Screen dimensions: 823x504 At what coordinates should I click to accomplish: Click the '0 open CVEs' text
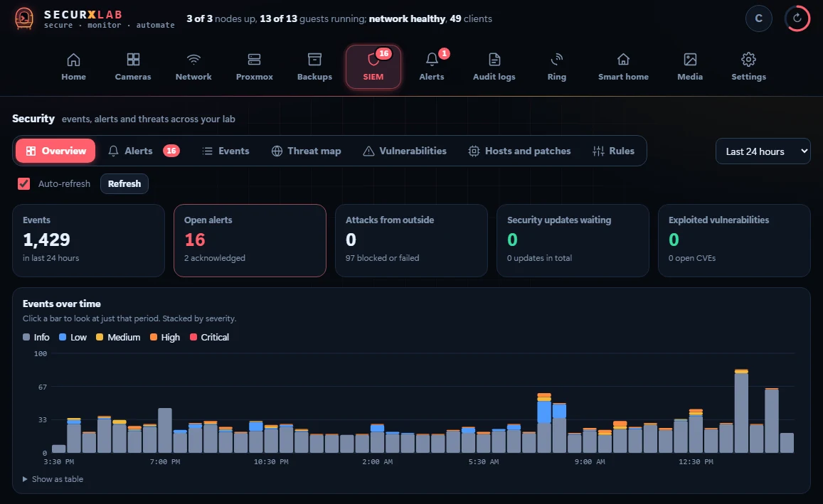pos(692,258)
